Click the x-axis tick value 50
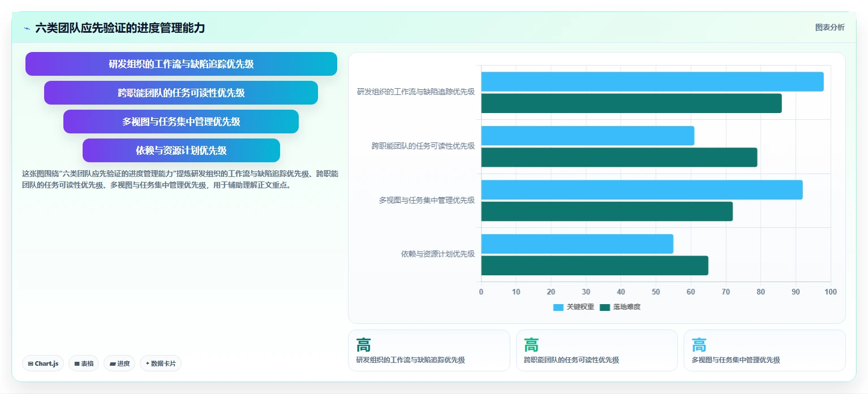Viewport: 868px width, 394px height. (x=656, y=292)
